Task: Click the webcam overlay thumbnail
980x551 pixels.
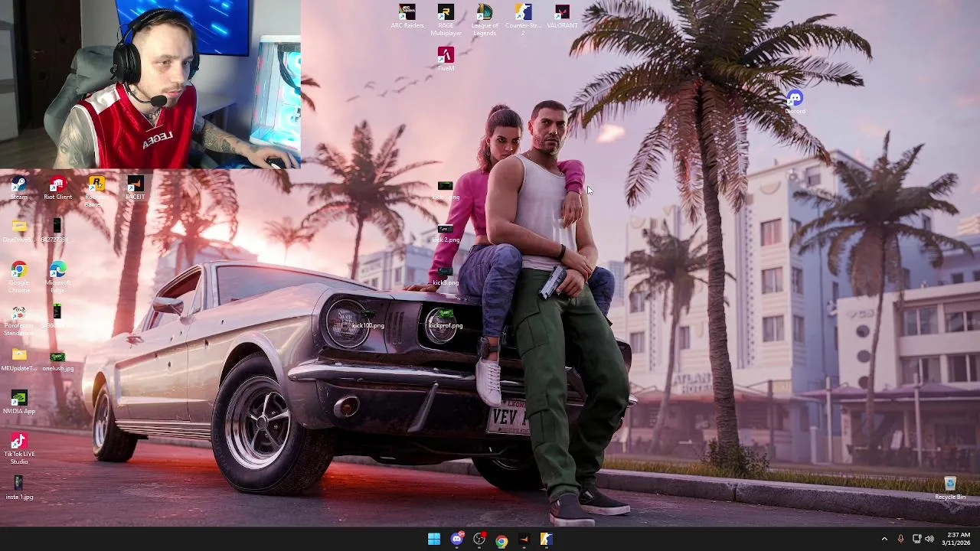Action: (x=150, y=83)
